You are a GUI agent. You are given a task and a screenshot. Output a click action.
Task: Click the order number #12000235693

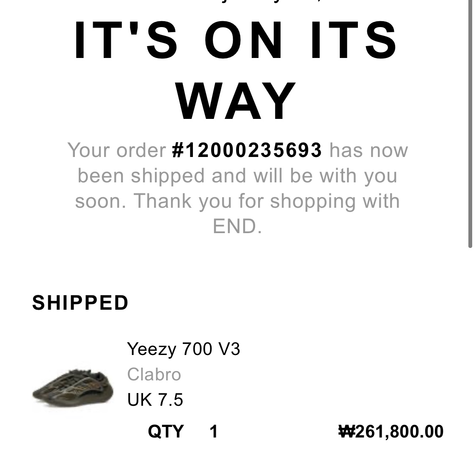point(247,150)
